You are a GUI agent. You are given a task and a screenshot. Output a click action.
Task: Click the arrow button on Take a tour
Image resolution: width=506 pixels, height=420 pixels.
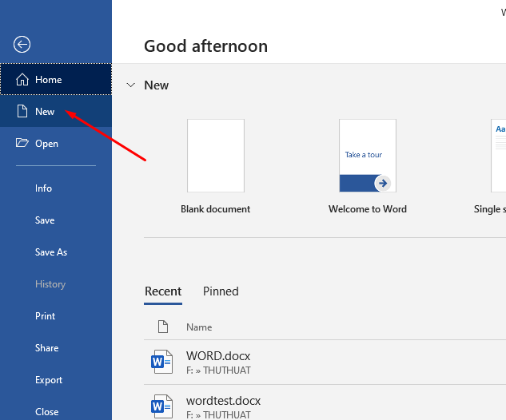[383, 183]
